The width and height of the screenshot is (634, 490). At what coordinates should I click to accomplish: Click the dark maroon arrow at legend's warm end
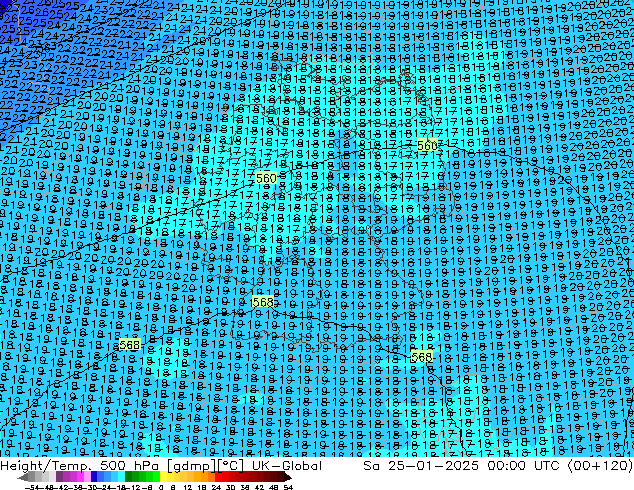click(x=288, y=477)
